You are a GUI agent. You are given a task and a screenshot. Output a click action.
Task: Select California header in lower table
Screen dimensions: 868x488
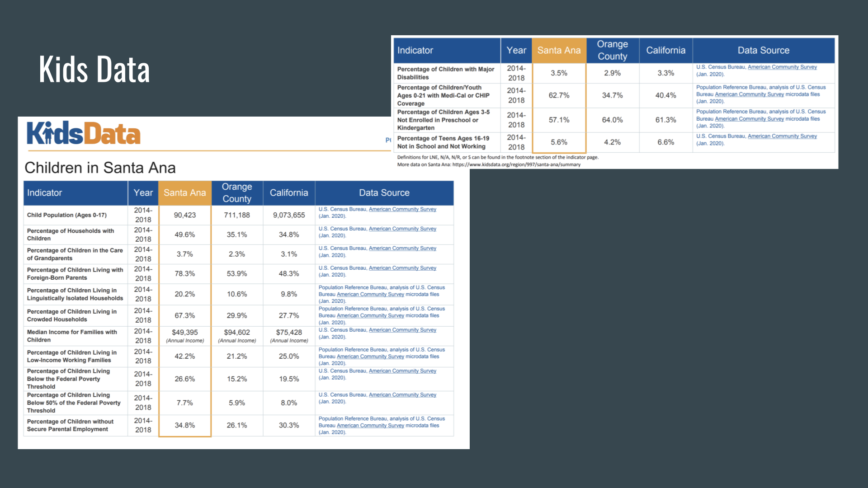tap(289, 193)
